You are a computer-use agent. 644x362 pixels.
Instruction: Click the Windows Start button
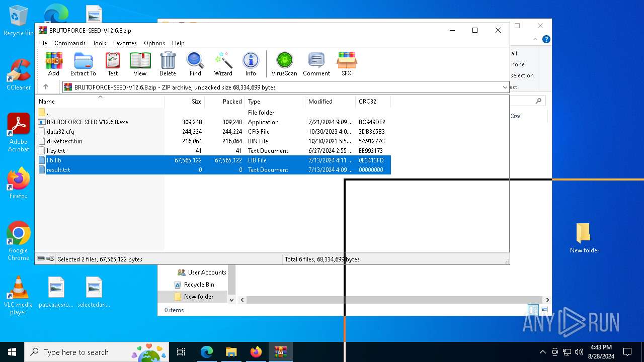pyautogui.click(x=12, y=352)
